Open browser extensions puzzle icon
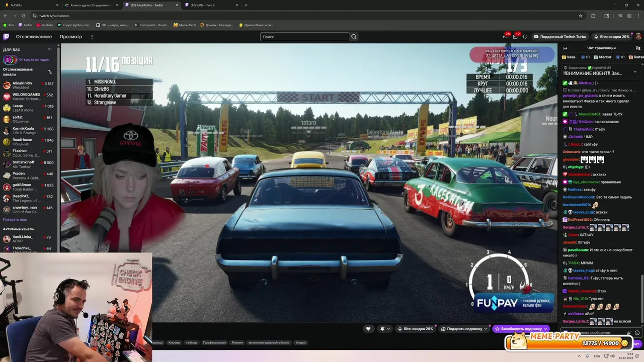The image size is (644, 362). tap(593, 16)
